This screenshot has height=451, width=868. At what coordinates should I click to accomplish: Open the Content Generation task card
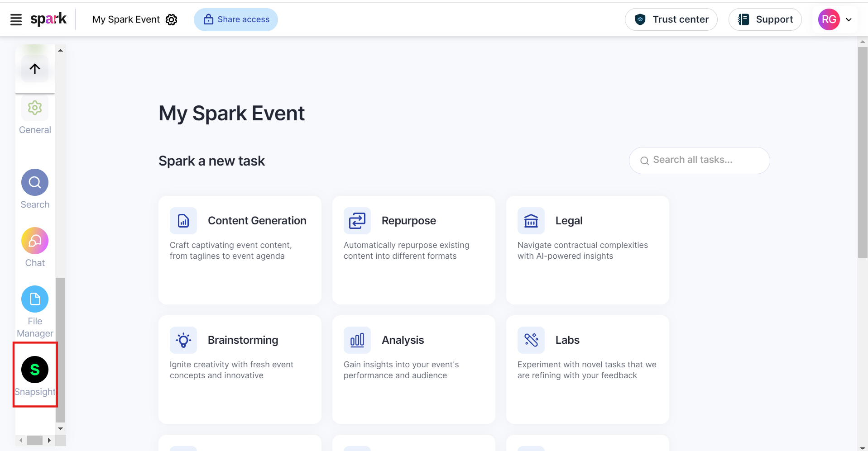pyautogui.click(x=240, y=250)
